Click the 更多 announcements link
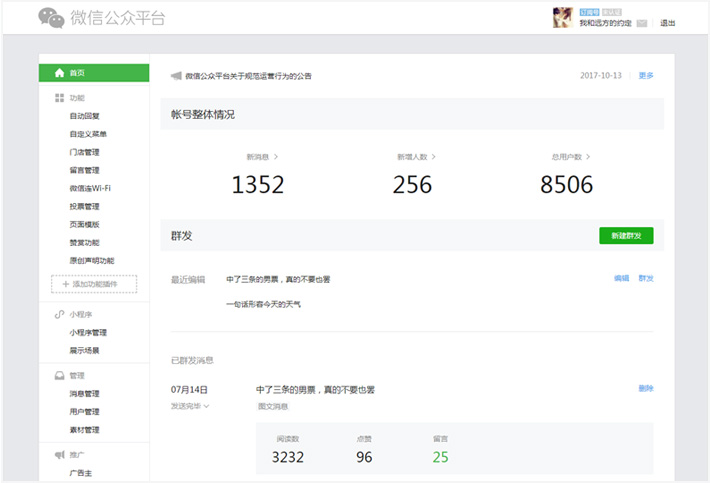 point(646,76)
